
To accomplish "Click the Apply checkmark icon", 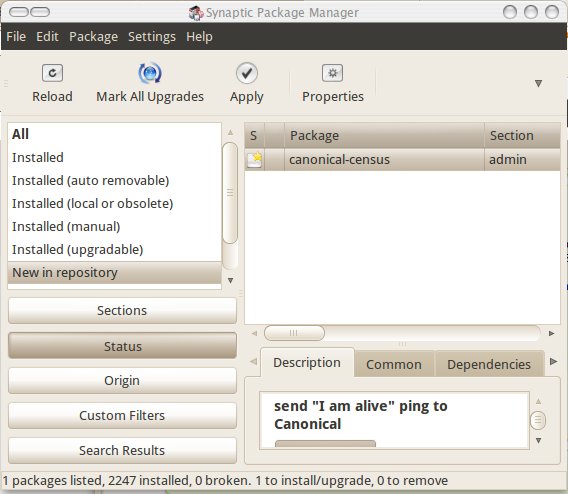I will (247, 73).
